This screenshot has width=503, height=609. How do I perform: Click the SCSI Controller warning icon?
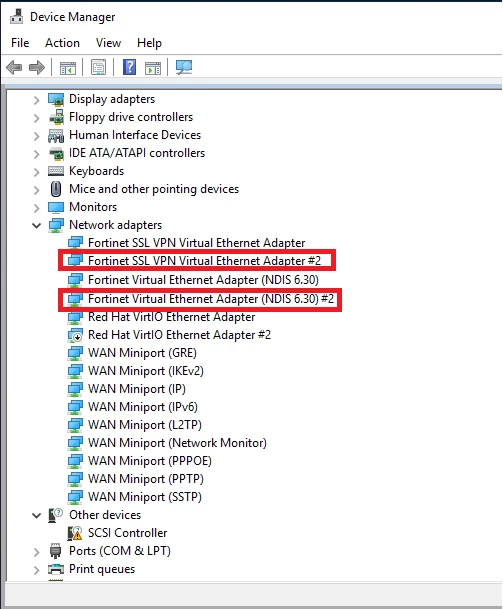[75, 533]
